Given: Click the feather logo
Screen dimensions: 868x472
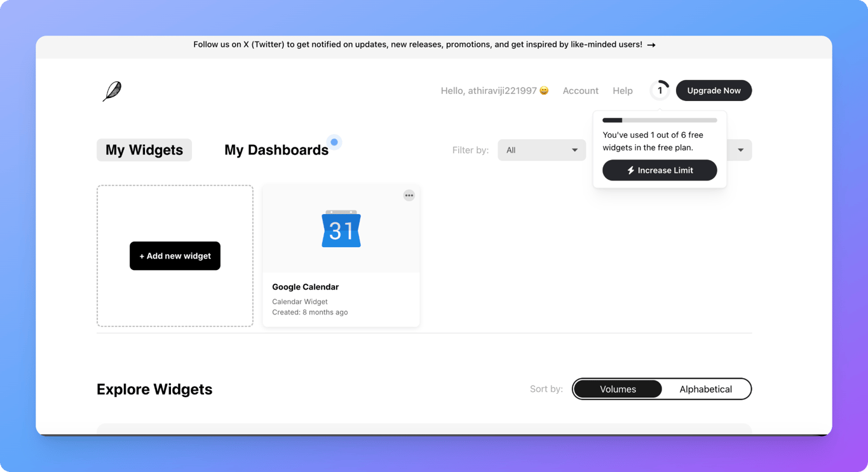Looking at the screenshot, I should pyautogui.click(x=111, y=91).
